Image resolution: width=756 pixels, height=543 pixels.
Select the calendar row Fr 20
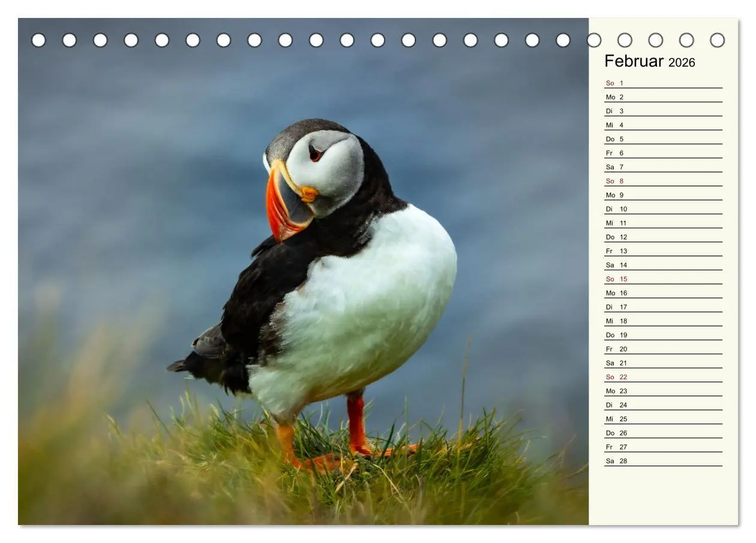click(x=663, y=349)
